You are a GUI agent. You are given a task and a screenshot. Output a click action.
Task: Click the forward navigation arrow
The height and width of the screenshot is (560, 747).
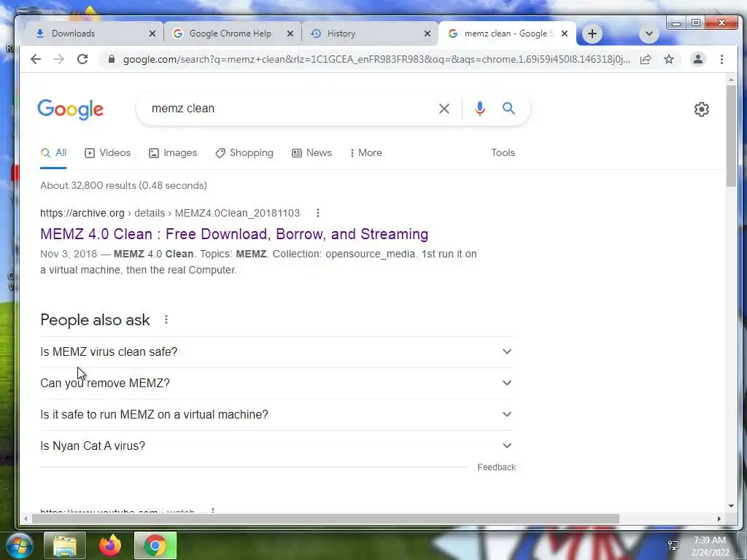(x=59, y=59)
